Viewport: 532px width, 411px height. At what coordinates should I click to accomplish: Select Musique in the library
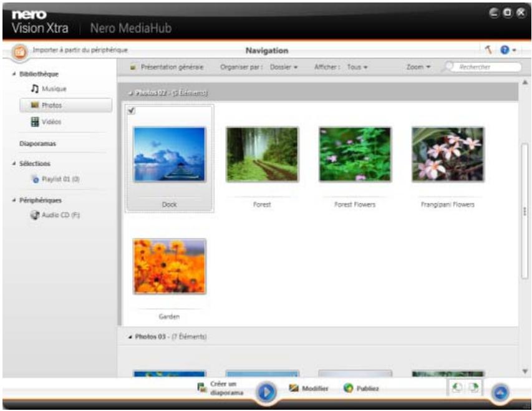pos(54,89)
